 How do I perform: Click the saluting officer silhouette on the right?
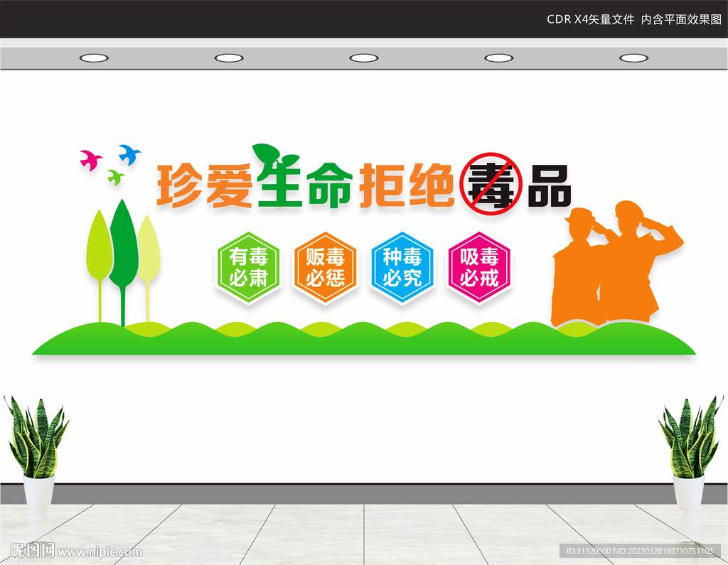(643, 262)
